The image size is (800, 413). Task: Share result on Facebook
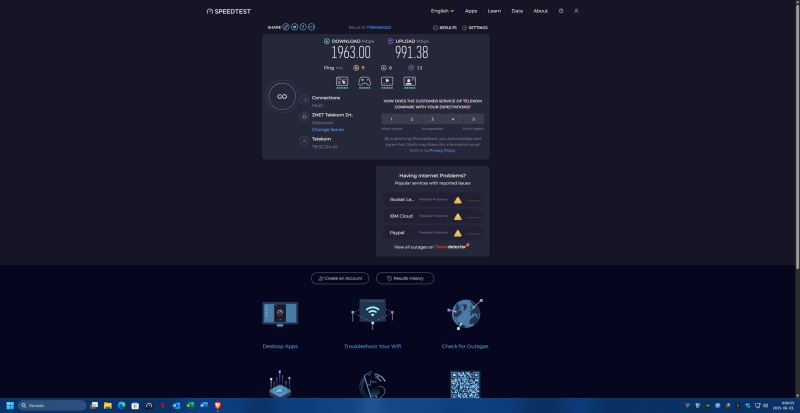pyautogui.click(x=303, y=27)
